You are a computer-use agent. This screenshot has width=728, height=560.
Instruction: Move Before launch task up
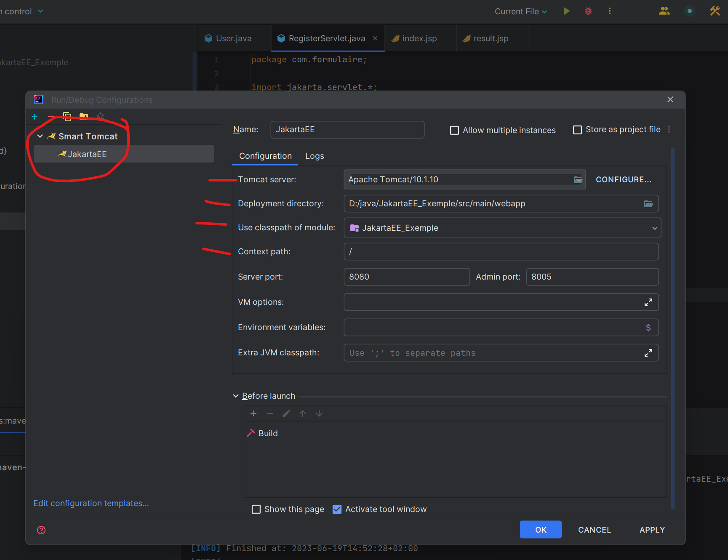303,413
